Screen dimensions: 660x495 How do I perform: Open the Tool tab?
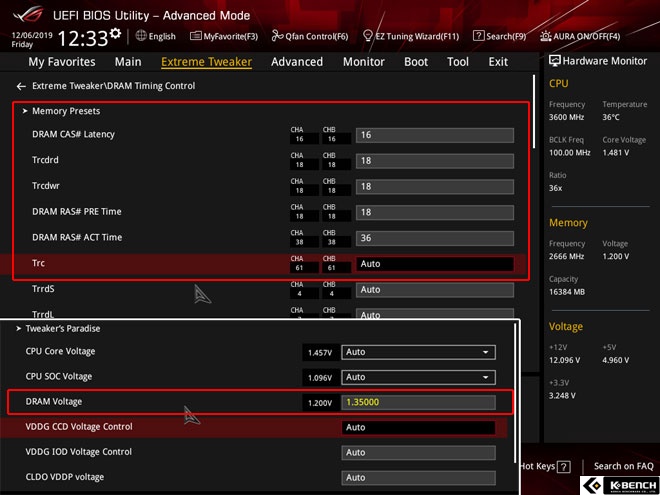(458, 62)
